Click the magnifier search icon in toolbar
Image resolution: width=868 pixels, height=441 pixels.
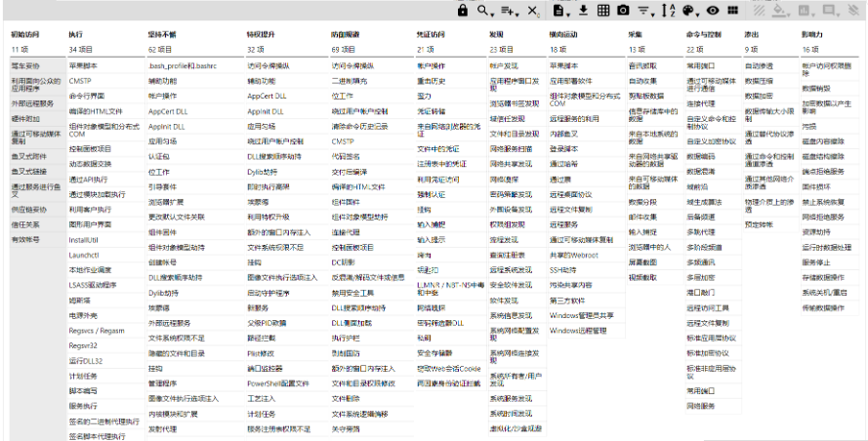(x=483, y=10)
